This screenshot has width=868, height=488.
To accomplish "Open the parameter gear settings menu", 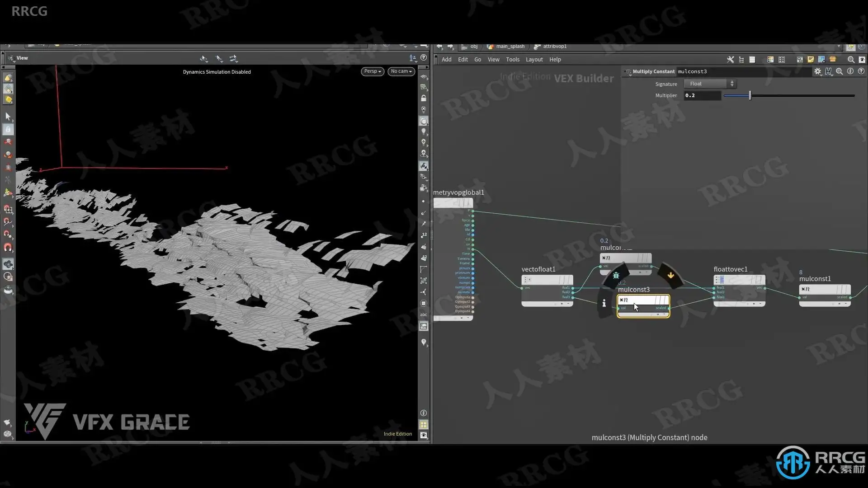I will pos(817,71).
